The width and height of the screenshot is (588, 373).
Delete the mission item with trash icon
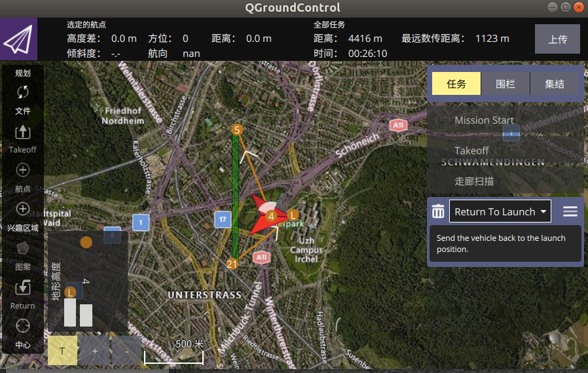coord(438,211)
